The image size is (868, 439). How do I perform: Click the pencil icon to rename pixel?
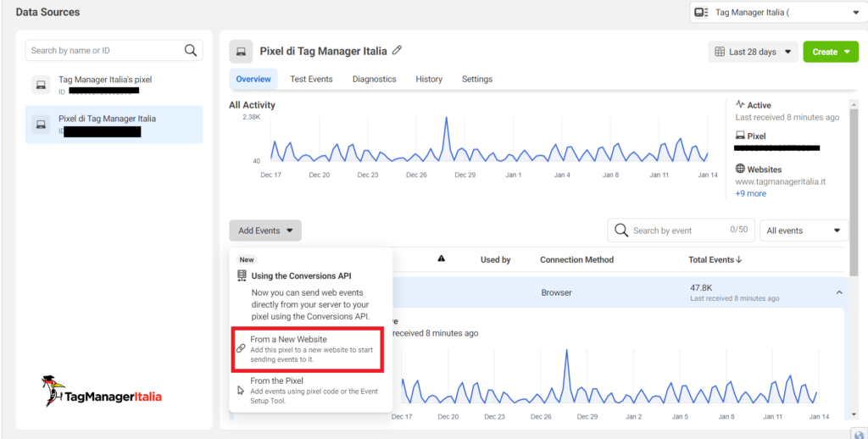397,50
